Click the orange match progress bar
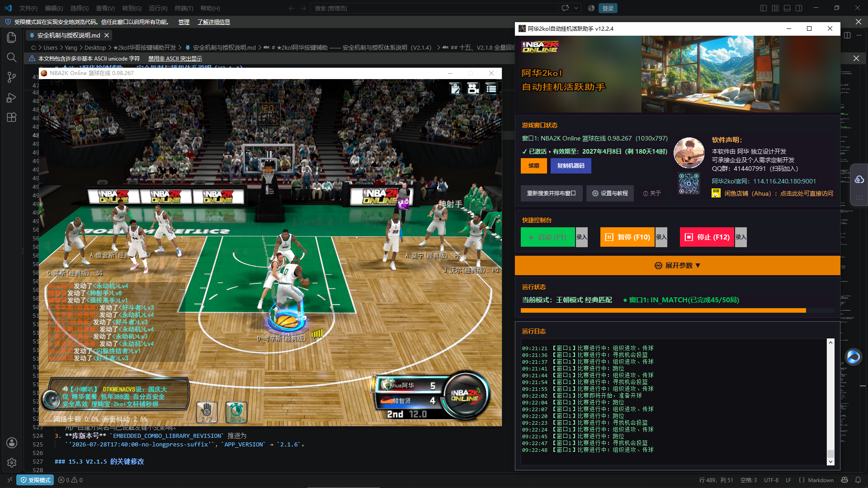Image resolution: width=868 pixels, height=488 pixels. tap(663, 310)
